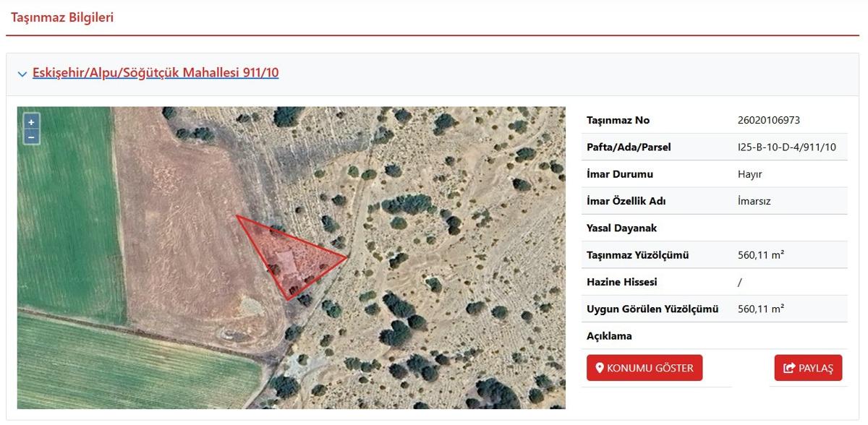This screenshot has height=425, width=868.
Task: Click the Açıklama row label
Action: tap(609, 336)
